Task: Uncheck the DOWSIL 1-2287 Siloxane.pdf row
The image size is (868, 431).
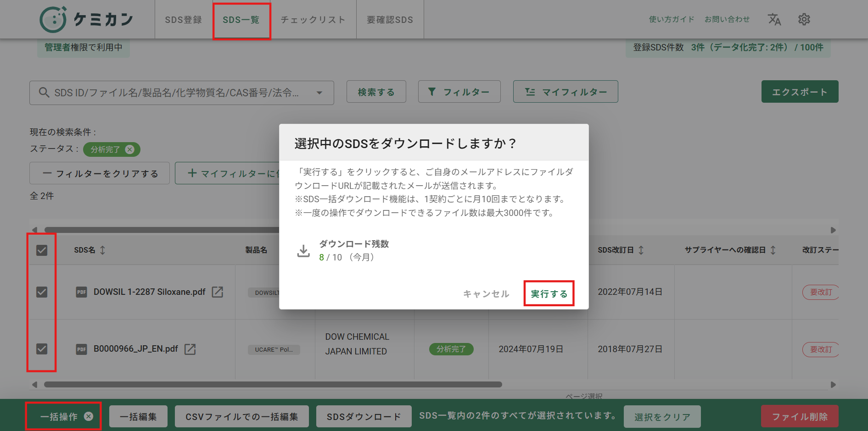Action: 42,292
